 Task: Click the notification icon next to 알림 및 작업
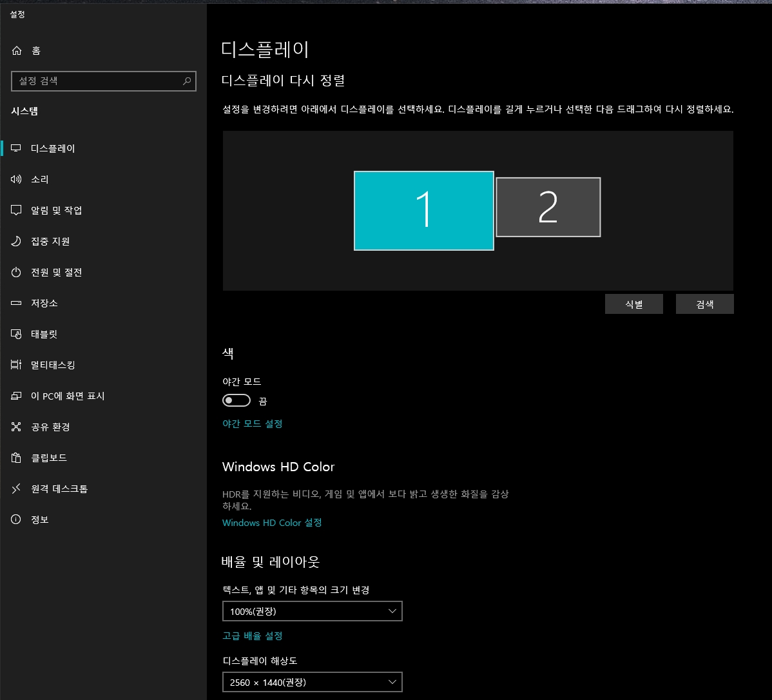tap(16, 210)
